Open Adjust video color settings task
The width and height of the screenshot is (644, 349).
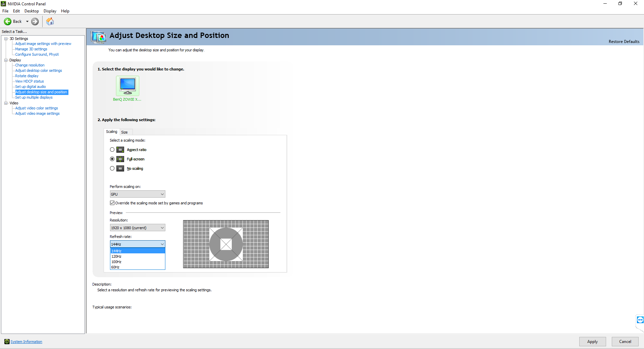point(37,108)
